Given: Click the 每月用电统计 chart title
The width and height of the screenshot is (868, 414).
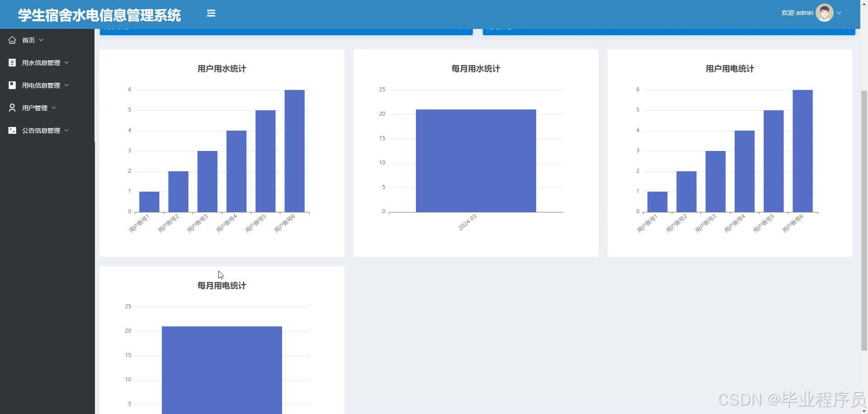Looking at the screenshot, I should [x=222, y=286].
